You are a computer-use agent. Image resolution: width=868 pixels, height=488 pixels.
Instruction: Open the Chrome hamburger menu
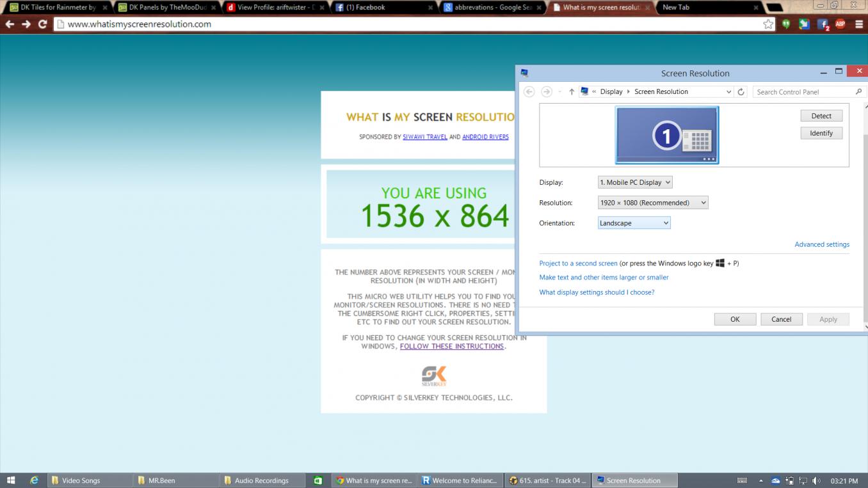coord(858,24)
